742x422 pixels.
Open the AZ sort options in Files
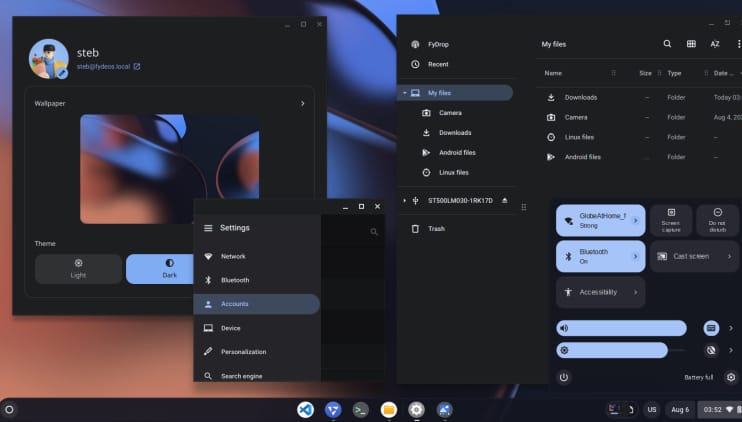[x=715, y=44]
